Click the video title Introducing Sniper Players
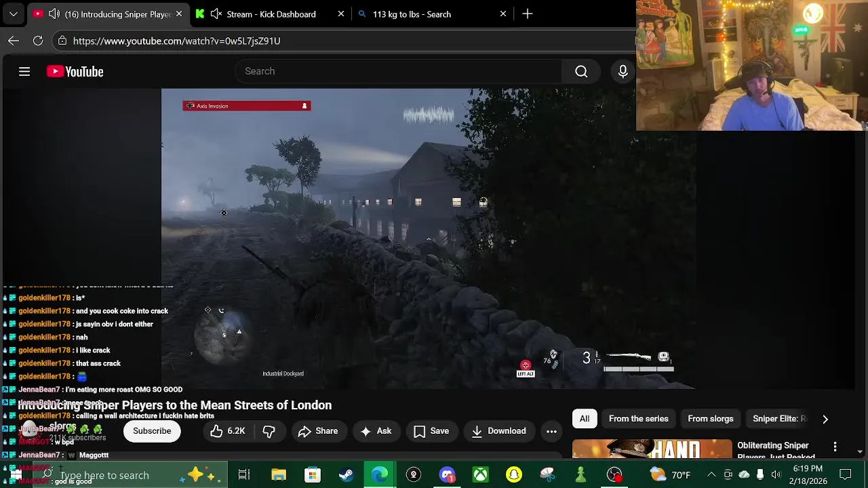 [175, 405]
